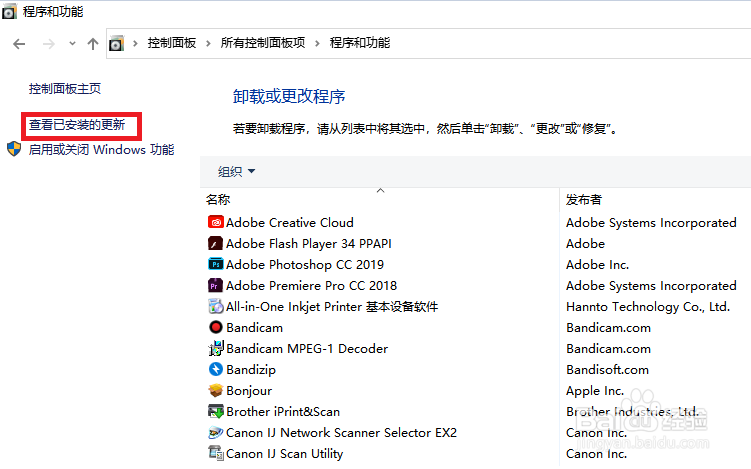Image resolution: width=751 pixels, height=469 pixels.
Task: Click the Control Panel icon in the address bar
Action: click(x=116, y=44)
